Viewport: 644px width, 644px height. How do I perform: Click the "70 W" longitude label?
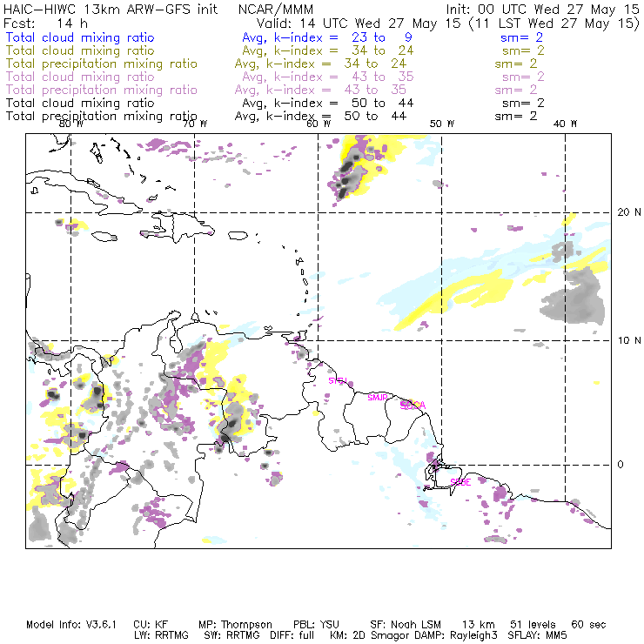195,124
